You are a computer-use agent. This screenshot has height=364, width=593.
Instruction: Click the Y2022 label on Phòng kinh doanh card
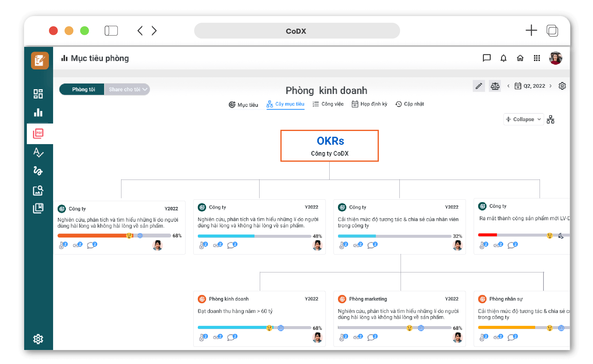click(311, 299)
